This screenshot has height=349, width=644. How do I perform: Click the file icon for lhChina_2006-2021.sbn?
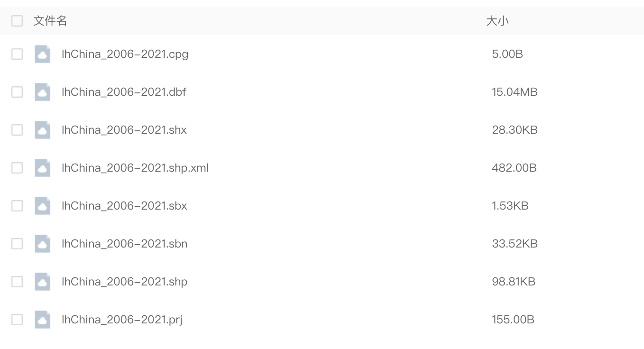click(43, 244)
